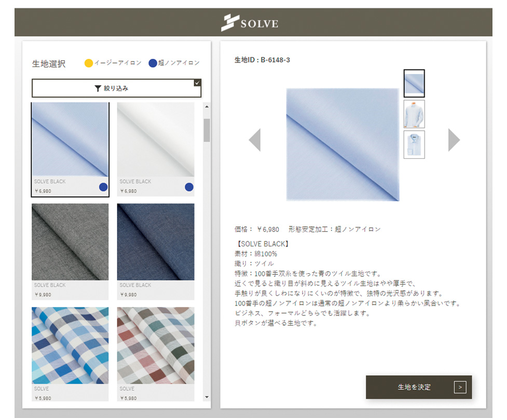Toggle the checkmark on the filter bar
Viewport: 507px width, 420px height.
tap(197, 83)
